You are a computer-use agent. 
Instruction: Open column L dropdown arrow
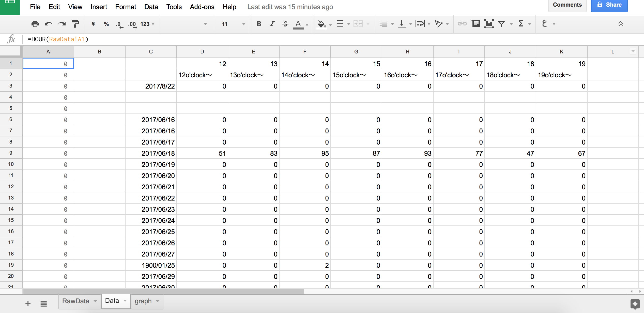pyautogui.click(x=633, y=51)
